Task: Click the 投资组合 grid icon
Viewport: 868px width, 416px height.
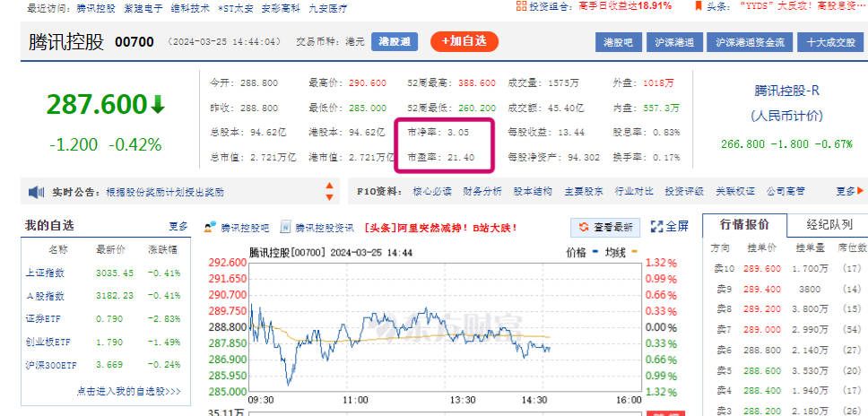Action: point(521,6)
